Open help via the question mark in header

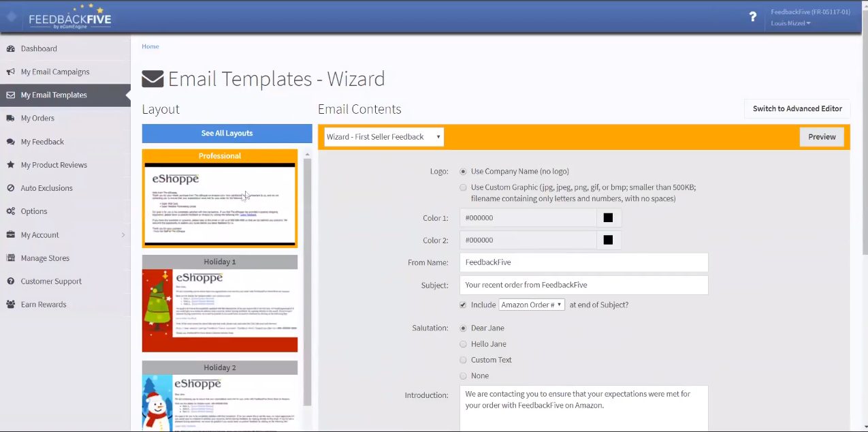752,17
